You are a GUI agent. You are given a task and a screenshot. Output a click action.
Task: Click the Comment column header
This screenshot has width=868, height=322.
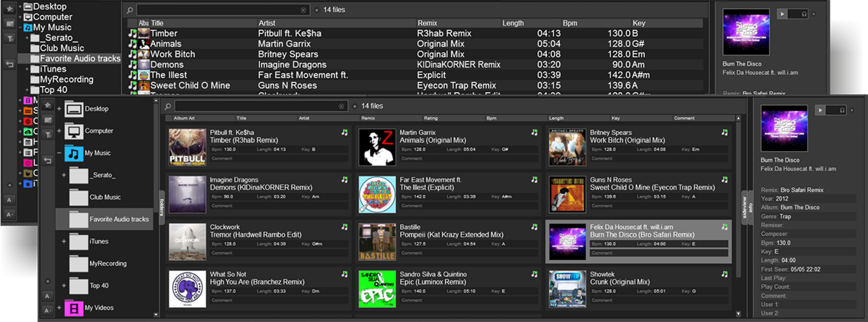684,118
